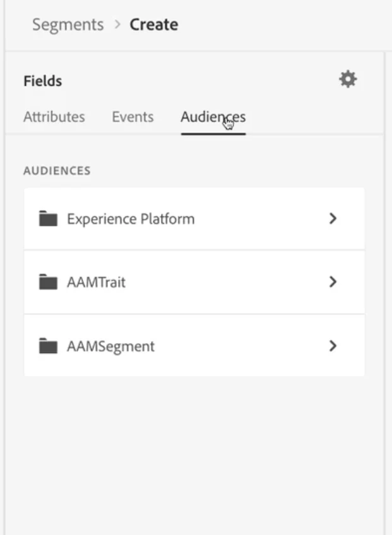Click the breadcrumb separator arrow

tap(117, 25)
